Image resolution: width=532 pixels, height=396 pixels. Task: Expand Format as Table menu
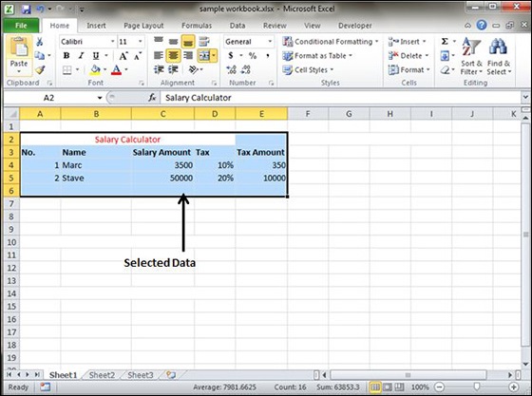[x=317, y=56]
